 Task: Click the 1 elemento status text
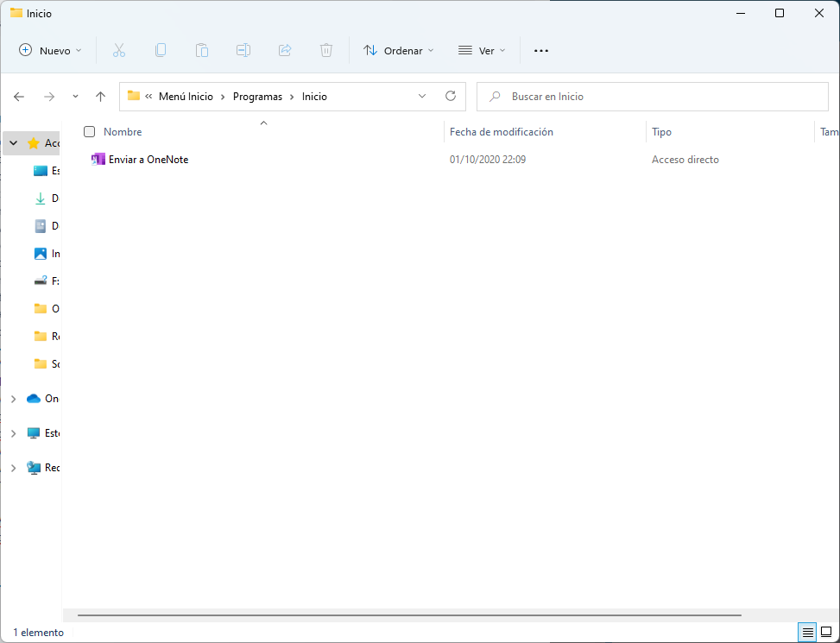coord(39,633)
